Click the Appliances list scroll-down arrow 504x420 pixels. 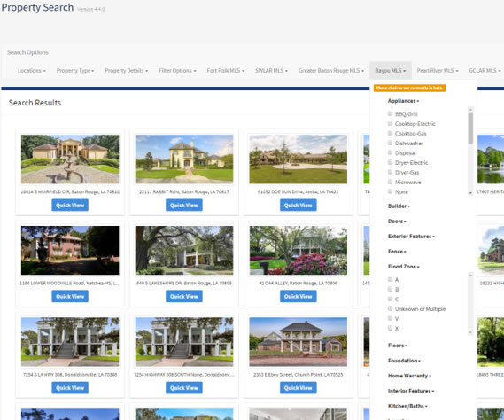tap(470, 193)
